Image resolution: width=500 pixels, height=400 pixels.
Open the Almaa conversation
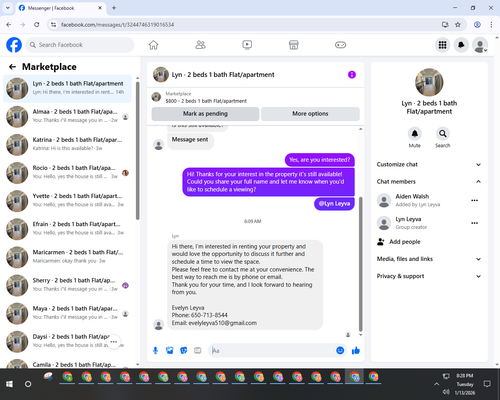coord(67,117)
